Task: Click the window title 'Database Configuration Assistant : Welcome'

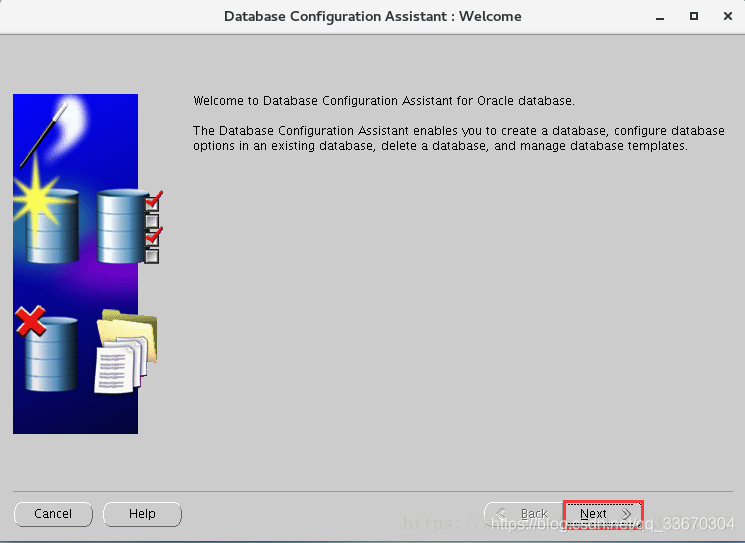Action: [372, 16]
